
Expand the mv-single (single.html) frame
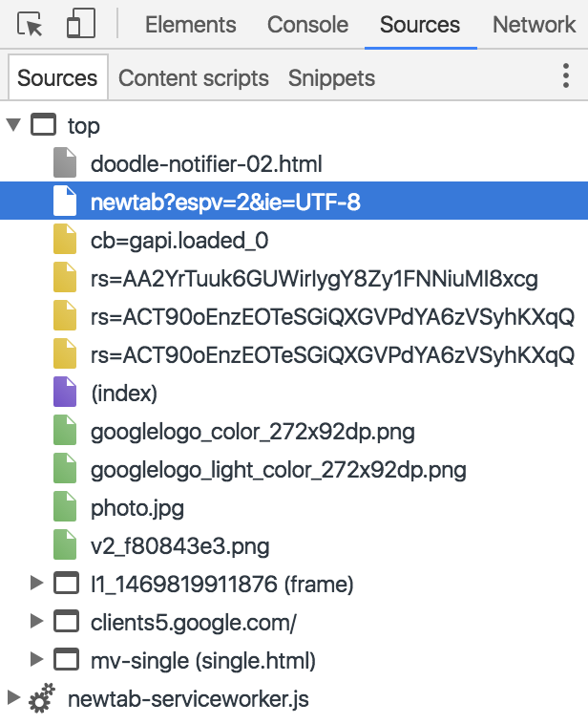[36, 659]
